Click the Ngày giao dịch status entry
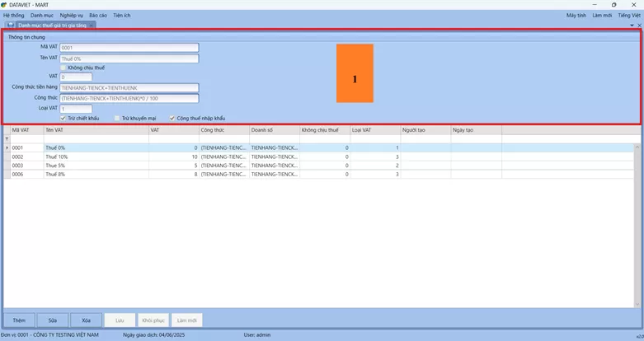Viewport: 644px width, 341px height. 154,335
